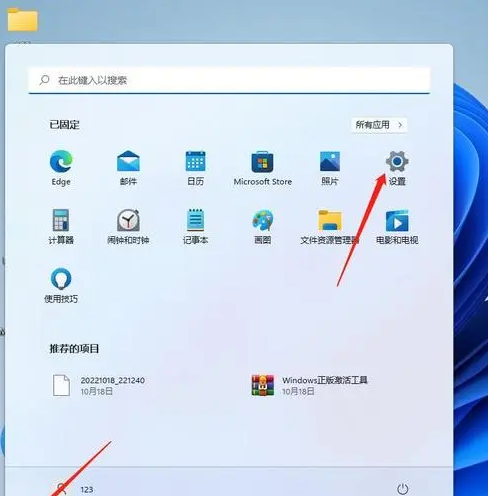Open 文件资源管理器 file explorer
The image size is (488, 496).
pos(330,226)
